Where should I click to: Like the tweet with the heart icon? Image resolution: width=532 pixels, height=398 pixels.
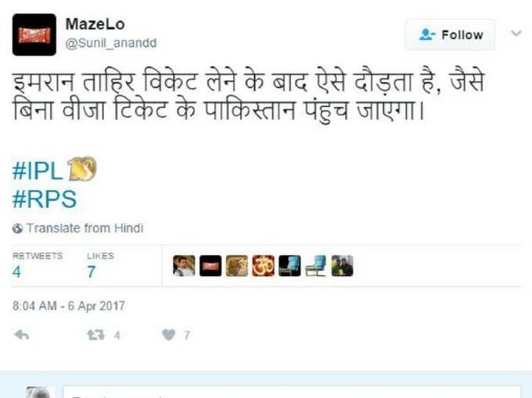[x=169, y=335]
